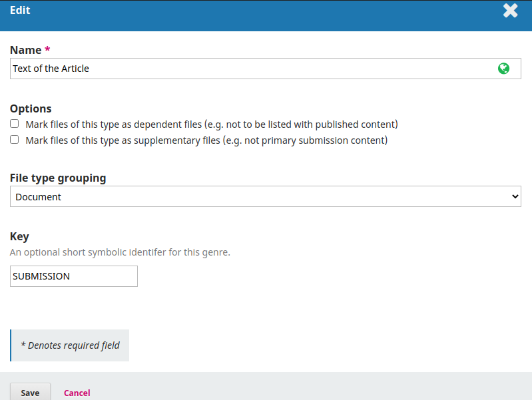Image resolution: width=532 pixels, height=400 pixels.
Task: Click the green globe localization icon
Action: point(503,69)
